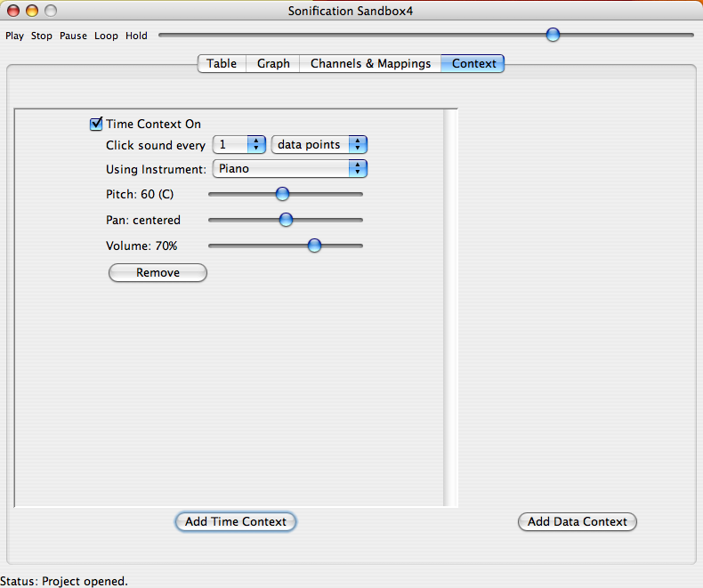Click the Pan: centered label
The height and width of the screenshot is (588, 703).
[x=143, y=220]
